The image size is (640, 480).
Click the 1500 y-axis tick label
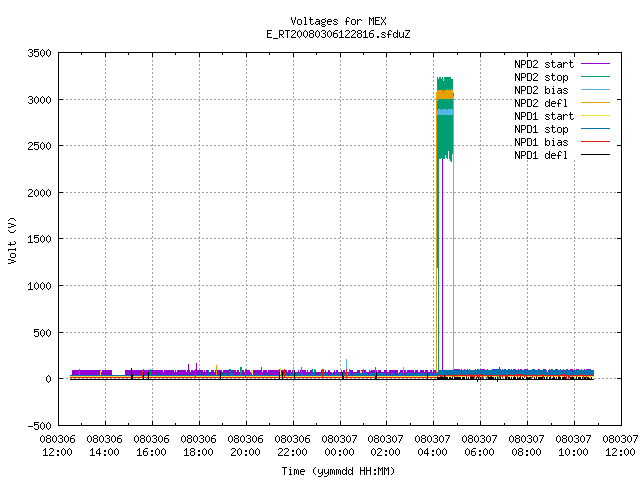coord(40,239)
